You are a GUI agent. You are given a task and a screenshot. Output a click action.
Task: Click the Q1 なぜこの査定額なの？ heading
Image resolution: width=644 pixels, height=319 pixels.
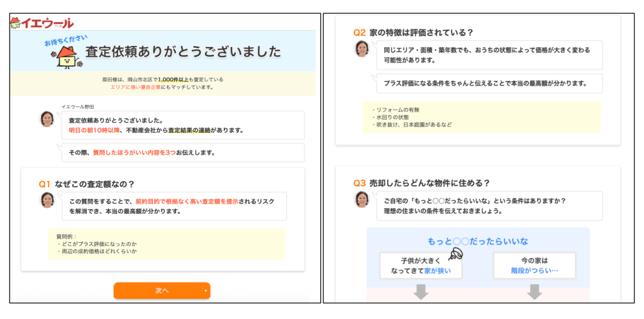87,184
